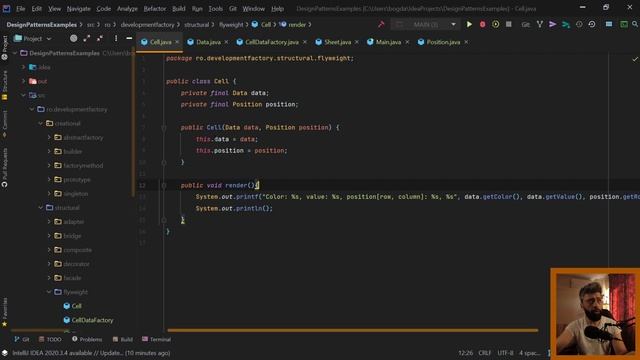This screenshot has height=360, width=640.
Task: Click the editor horizontal scrollbar
Action: click(353, 330)
